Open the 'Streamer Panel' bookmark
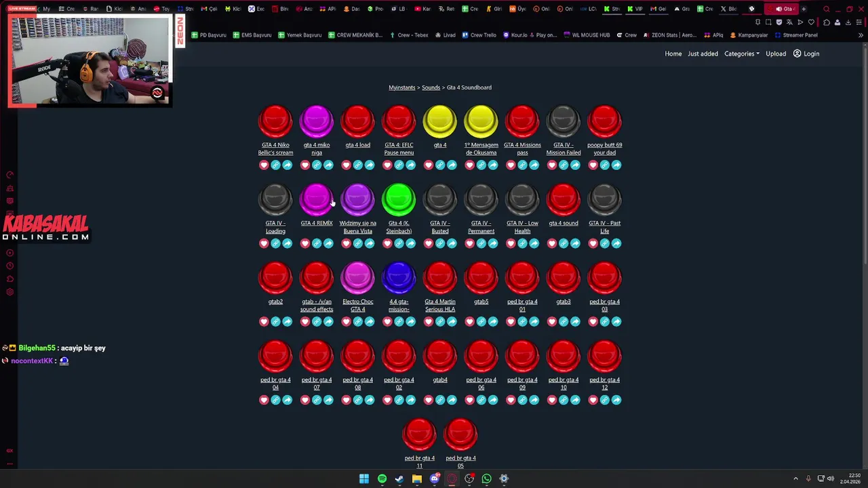The height and width of the screenshot is (488, 868). tap(795, 35)
